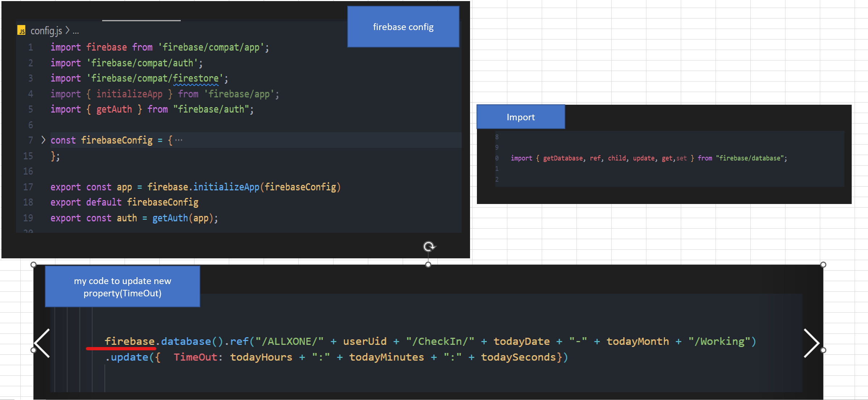
Task: Select the 'my code to update new property' box
Action: click(x=122, y=287)
